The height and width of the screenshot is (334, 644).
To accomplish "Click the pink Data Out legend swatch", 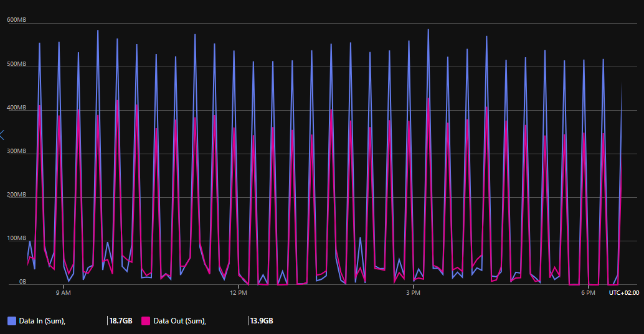I will click(146, 321).
